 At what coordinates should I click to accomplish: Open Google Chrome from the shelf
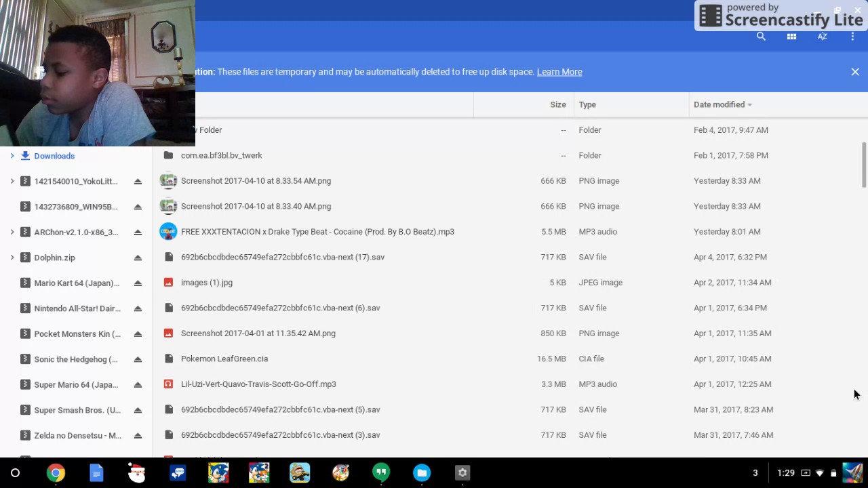pyautogui.click(x=56, y=473)
